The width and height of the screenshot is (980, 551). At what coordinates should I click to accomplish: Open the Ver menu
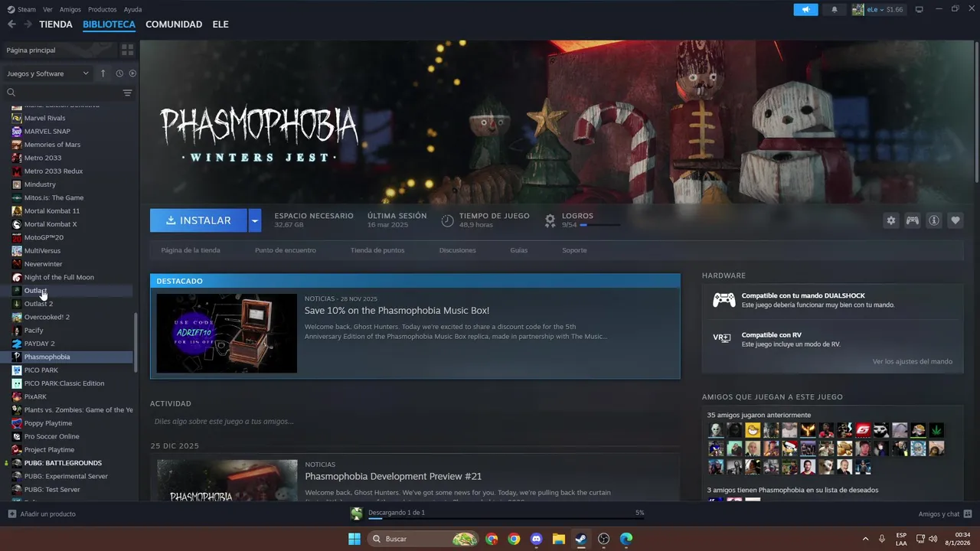(47, 9)
